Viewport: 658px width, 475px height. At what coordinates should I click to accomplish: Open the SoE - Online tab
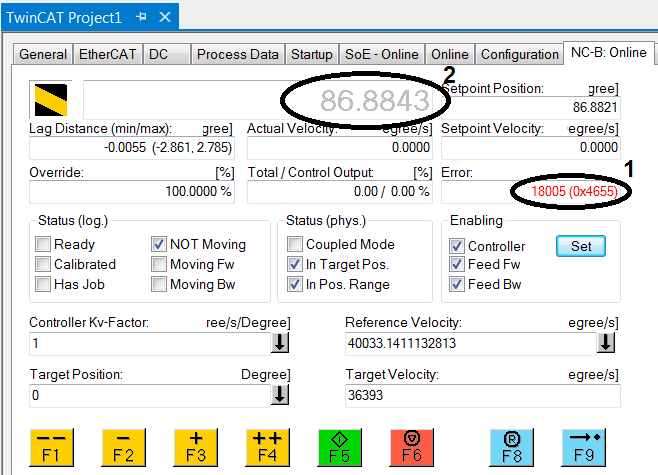tap(382, 54)
